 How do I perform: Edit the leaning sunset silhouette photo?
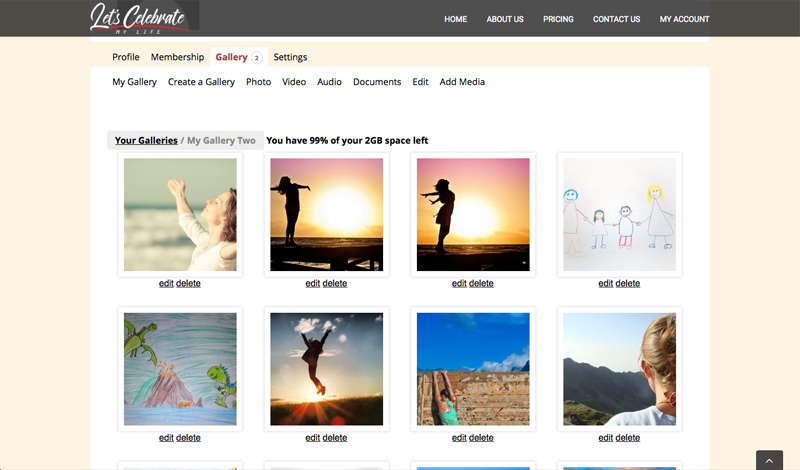(x=459, y=283)
